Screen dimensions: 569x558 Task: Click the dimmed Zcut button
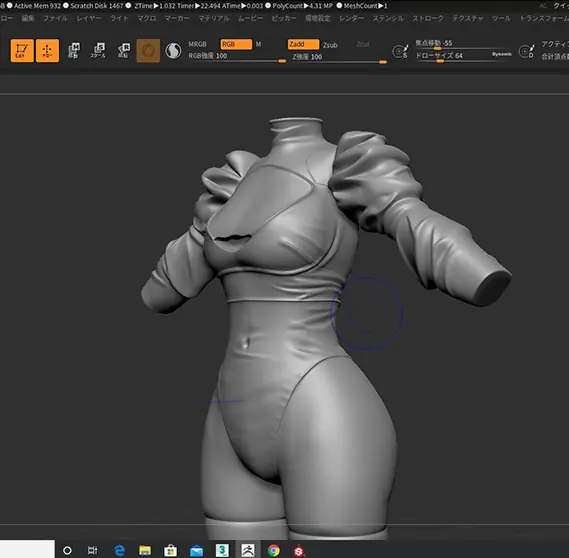click(363, 44)
